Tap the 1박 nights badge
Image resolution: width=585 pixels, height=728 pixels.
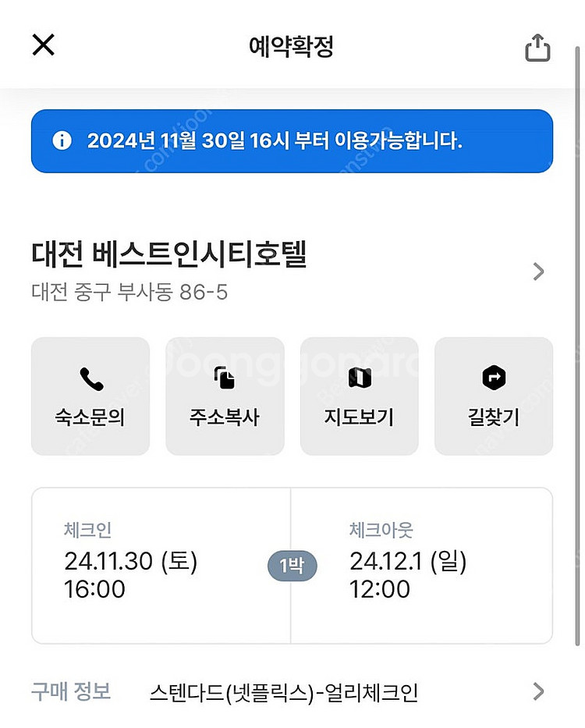click(292, 566)
